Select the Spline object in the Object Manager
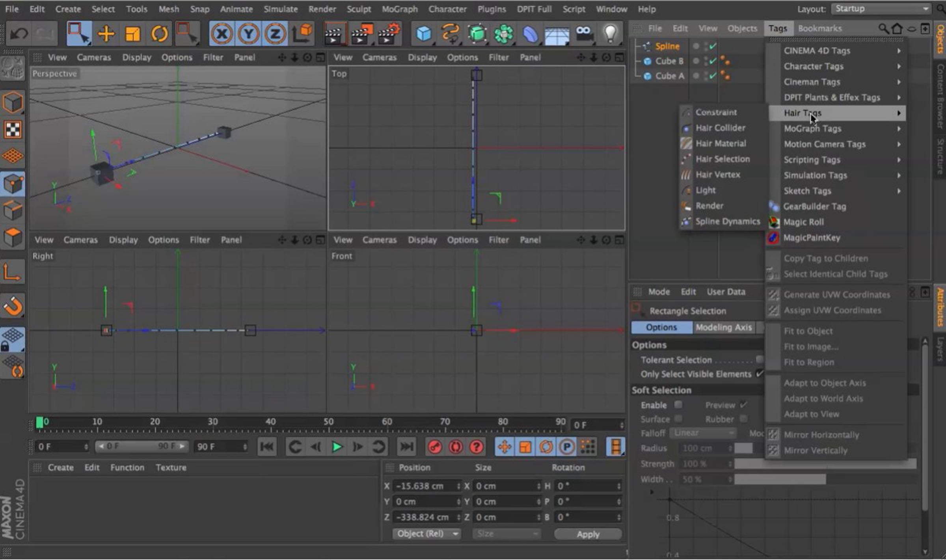This screenshot has height=560, width=946. (x=667, y=46)
